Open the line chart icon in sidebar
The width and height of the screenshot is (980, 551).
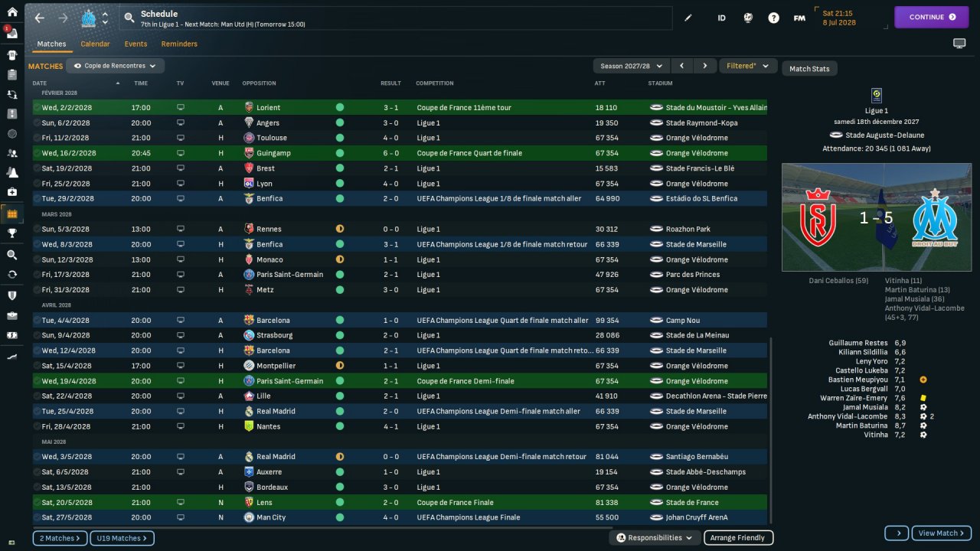tap(11, 357)
